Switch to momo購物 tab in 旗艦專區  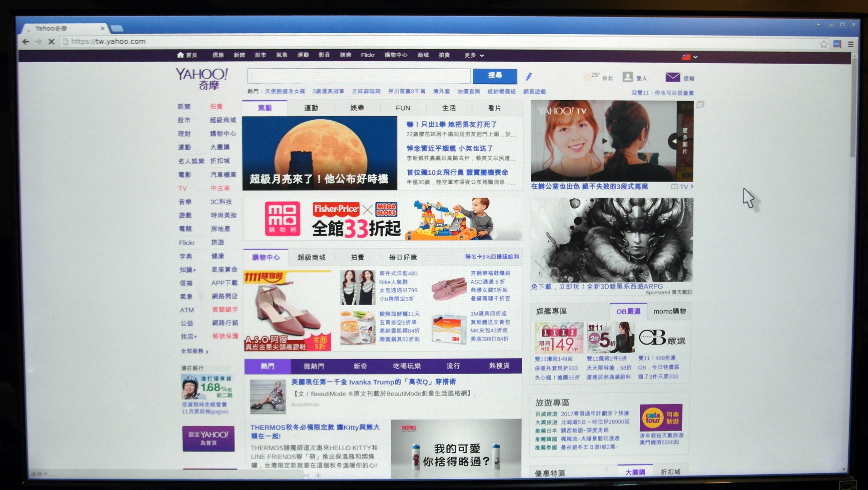670,311
